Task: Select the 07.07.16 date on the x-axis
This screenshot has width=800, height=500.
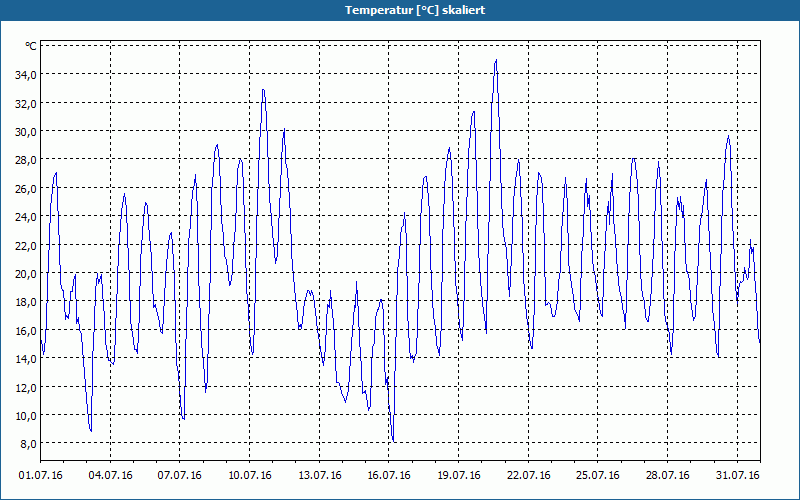Action: point(180,476)
